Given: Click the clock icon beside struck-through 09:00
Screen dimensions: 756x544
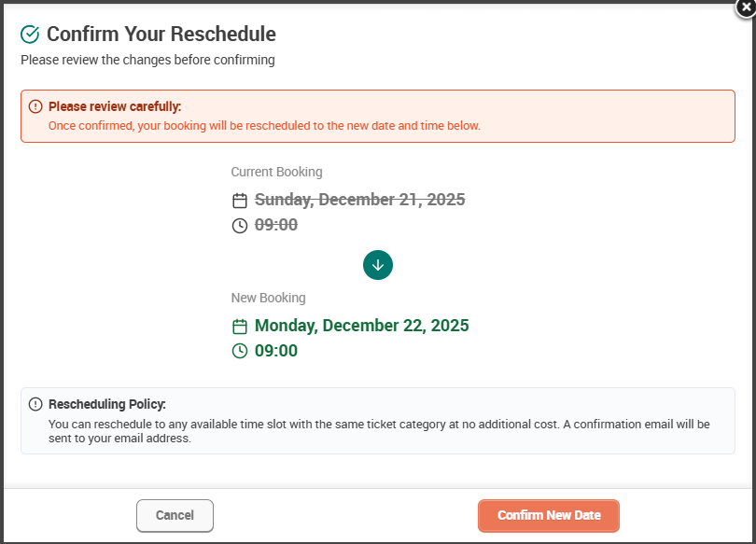Looking at the screenshot, I should [x=240, y=226].
